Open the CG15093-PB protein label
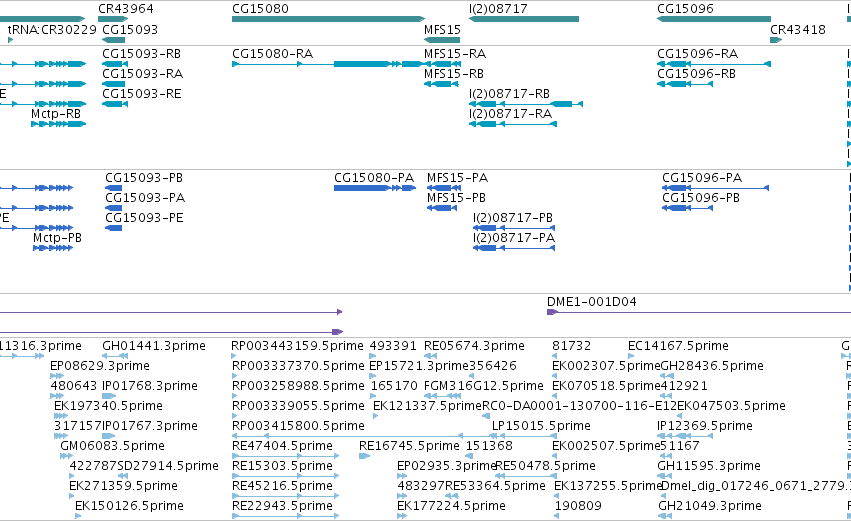Screen dimensions: 851x521 tap(144, 178)
